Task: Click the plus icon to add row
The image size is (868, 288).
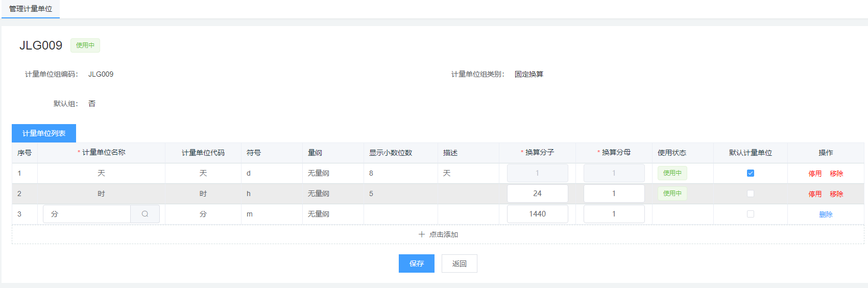Action: point(421,234)
